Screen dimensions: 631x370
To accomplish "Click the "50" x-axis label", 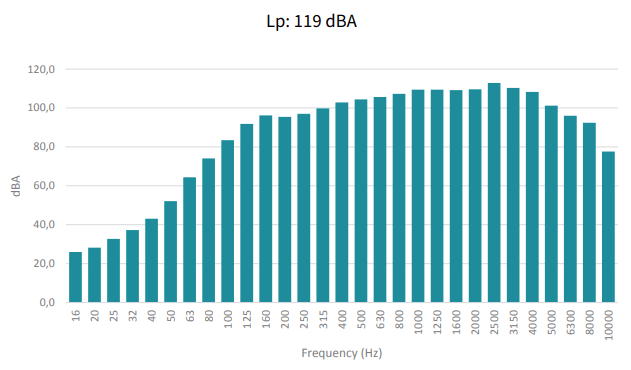I will point(171,316).
